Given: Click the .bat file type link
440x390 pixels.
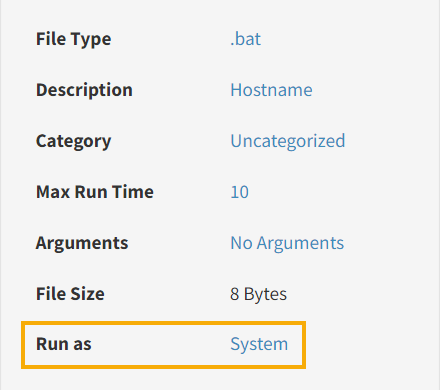Looking at the screenshot, I should pyautogui.click(x=245, y=39).
